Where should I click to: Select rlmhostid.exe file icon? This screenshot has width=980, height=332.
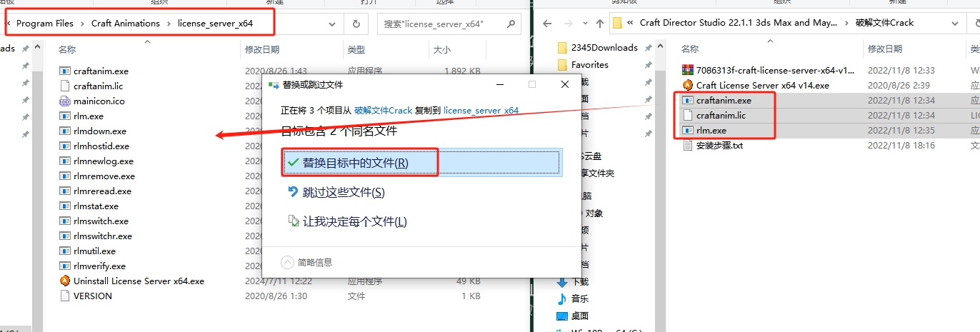point(65,146)
